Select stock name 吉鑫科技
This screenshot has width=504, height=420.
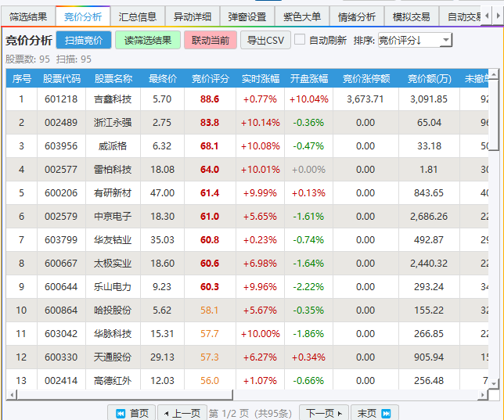[113, 99]
